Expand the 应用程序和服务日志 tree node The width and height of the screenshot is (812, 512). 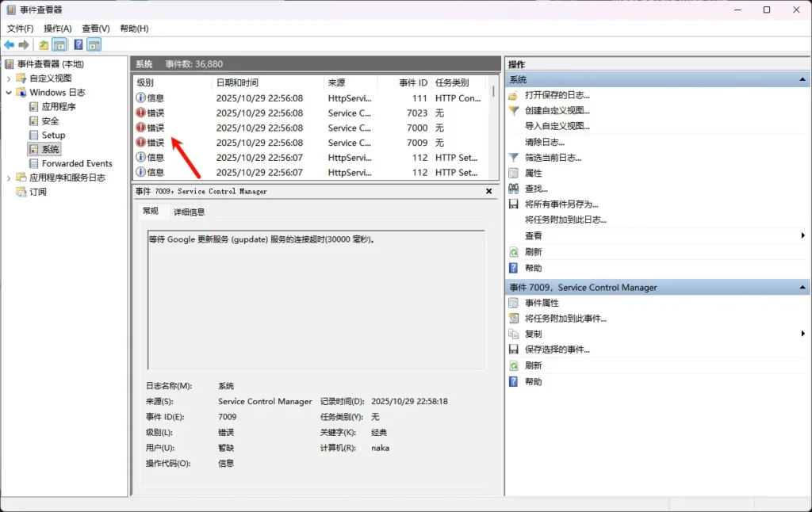coord(8,178)
